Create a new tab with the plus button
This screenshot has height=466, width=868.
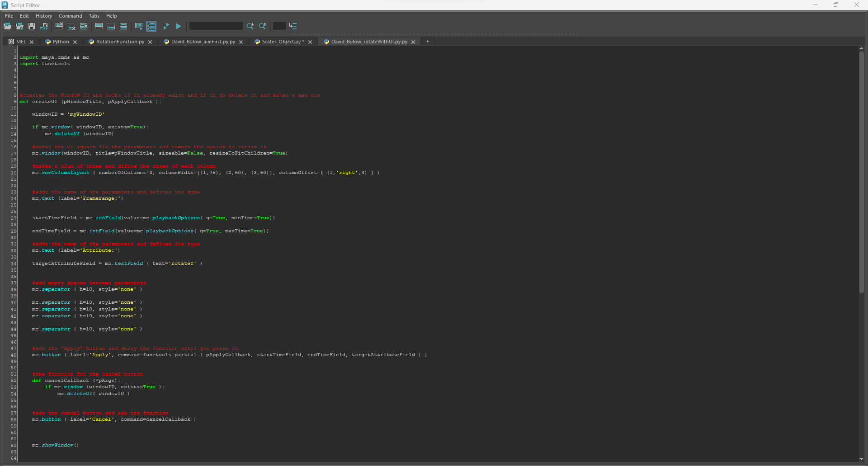pyautogui.click(x=428, y=42)
